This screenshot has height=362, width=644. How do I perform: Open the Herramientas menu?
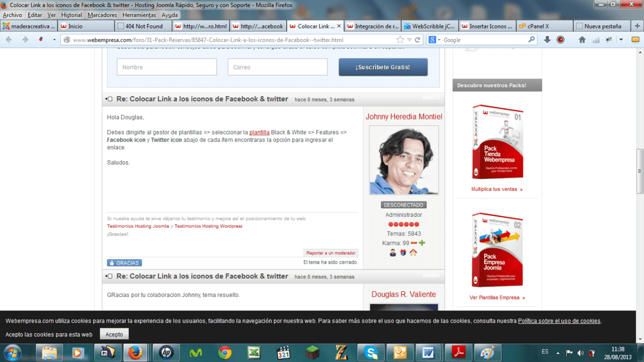[139, 15]
